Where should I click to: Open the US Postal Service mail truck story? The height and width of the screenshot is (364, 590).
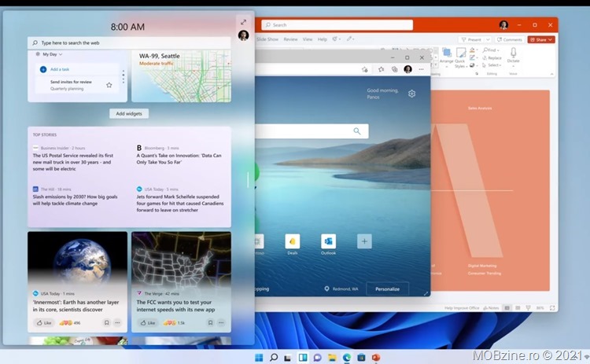(x=73, y=162)
